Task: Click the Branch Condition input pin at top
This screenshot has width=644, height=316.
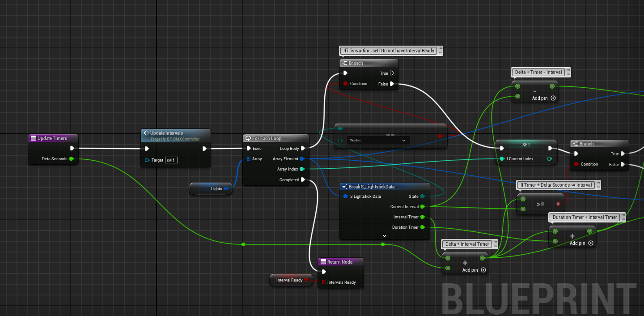Action: coord(345,84)
